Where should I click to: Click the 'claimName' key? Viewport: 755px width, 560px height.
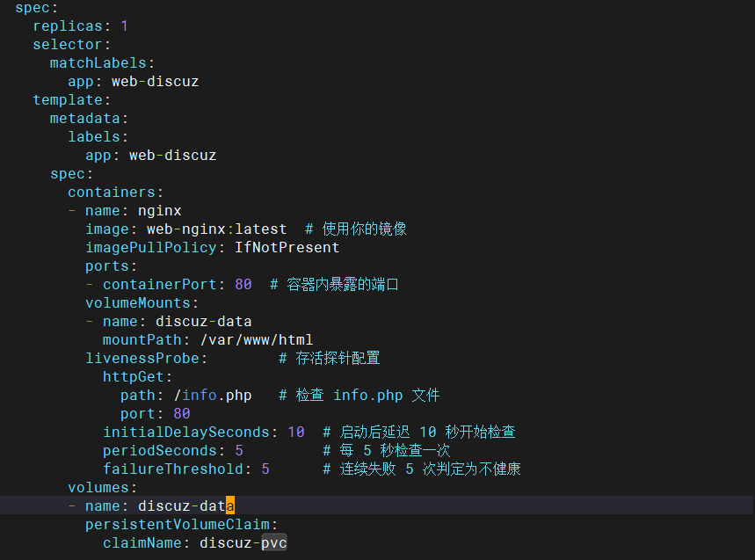click(142, 543)
